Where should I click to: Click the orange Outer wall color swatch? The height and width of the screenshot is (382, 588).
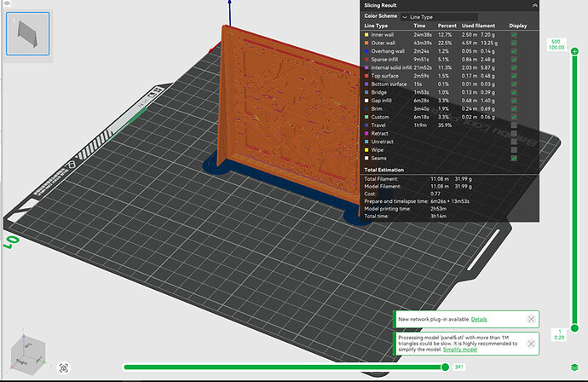(x=366, y=43)
